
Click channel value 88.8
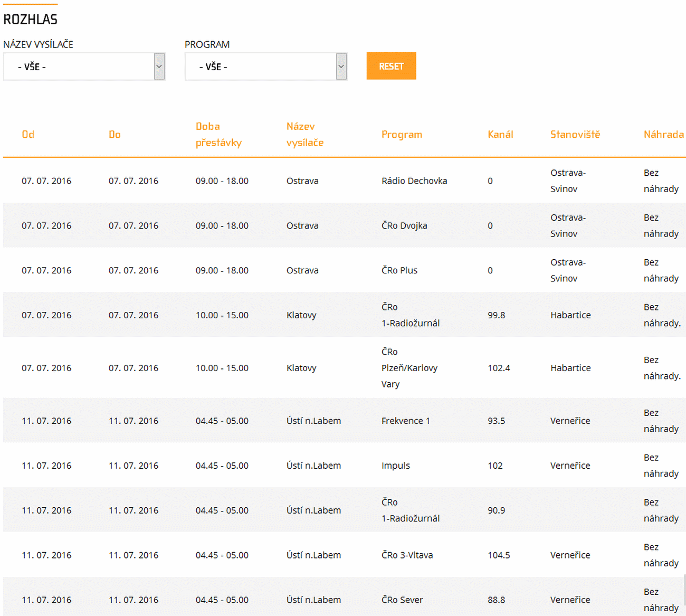coord(497,600)
